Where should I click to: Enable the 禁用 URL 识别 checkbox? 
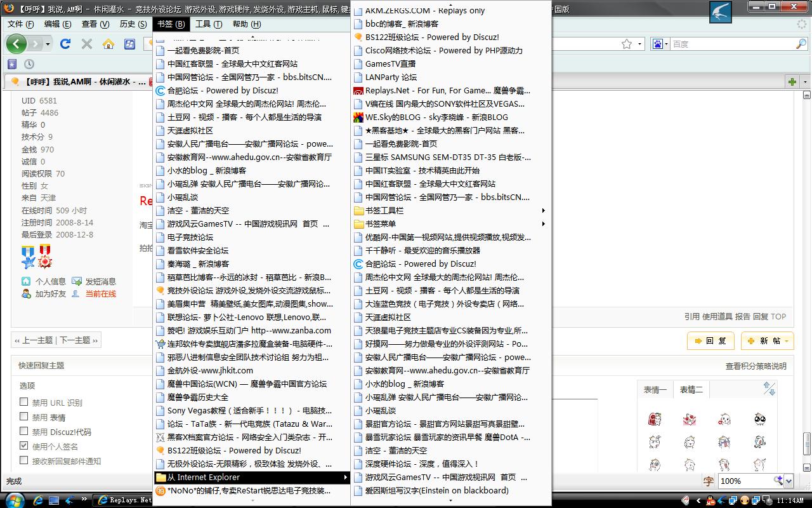[24, 402]
